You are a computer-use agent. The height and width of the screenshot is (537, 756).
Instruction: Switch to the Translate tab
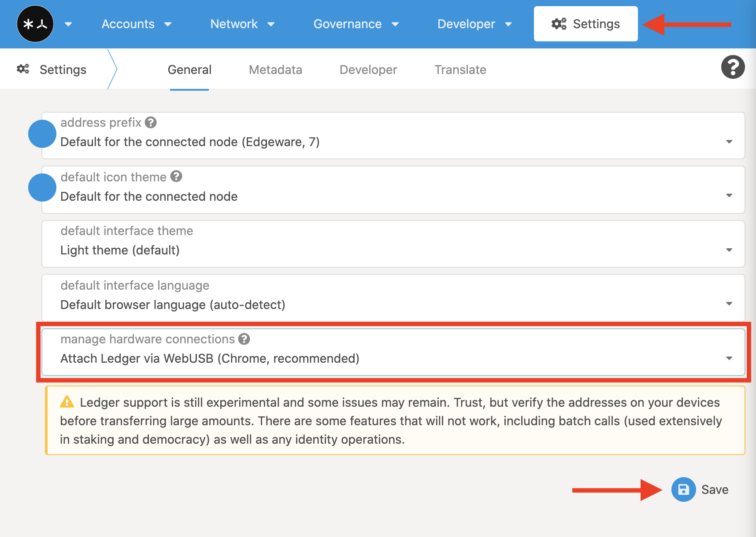tap(460, 70)
